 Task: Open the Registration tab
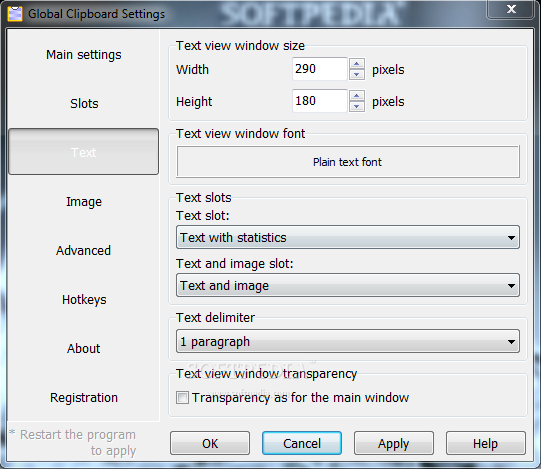click(x=83, y=398)
